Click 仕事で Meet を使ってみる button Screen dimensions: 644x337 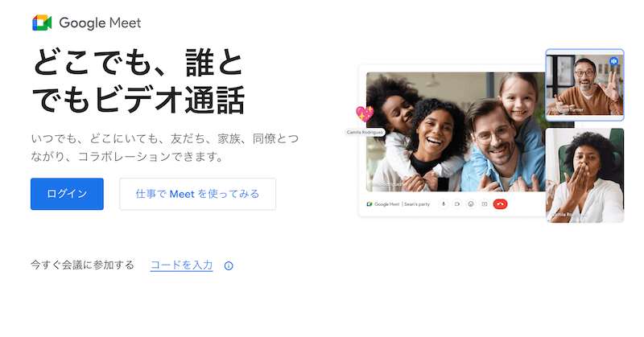pyautogui.click(x=197, y=194)
